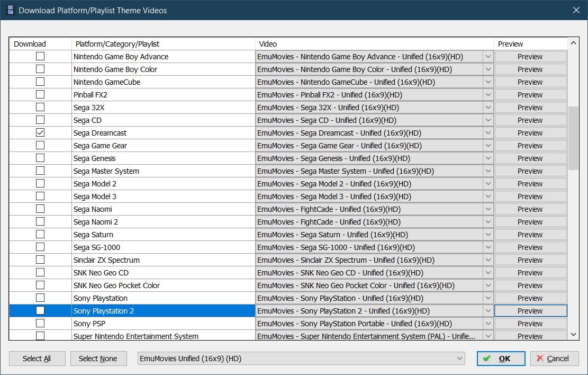Open the Sega Game Gear video dropdown
The image size is (588, 375).
coord(488,146)
